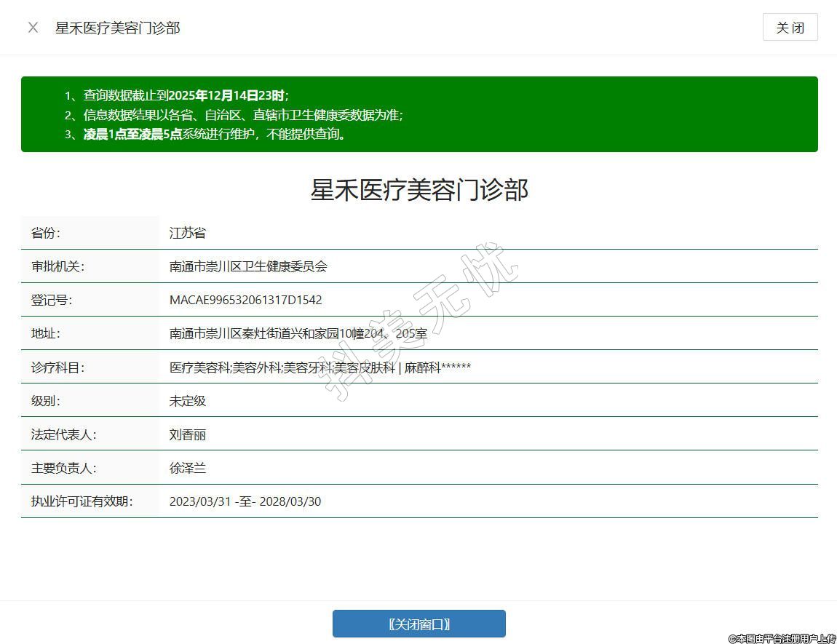Click the 南通市崇川区卫生健康委员会 approval authority value
Image resolution: width=837 pixels, height=644 pixels.
[x=248, y=266]
